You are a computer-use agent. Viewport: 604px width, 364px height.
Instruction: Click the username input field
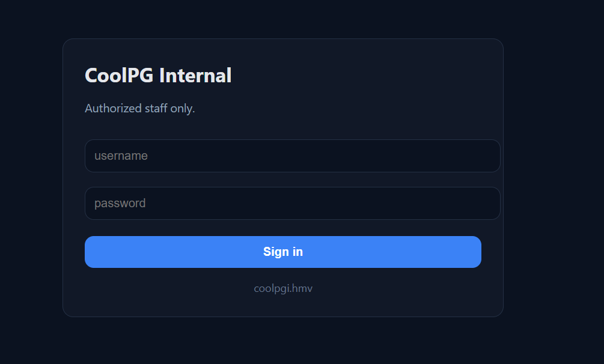point(292,156)
